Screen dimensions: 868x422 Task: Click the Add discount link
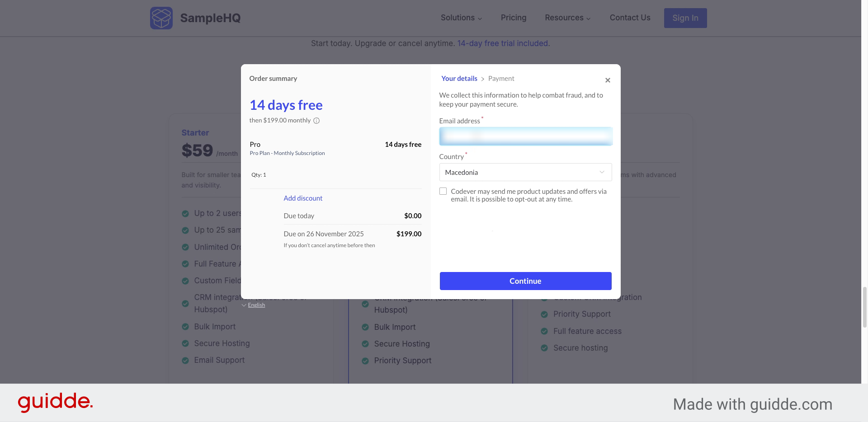pos(303,198)
